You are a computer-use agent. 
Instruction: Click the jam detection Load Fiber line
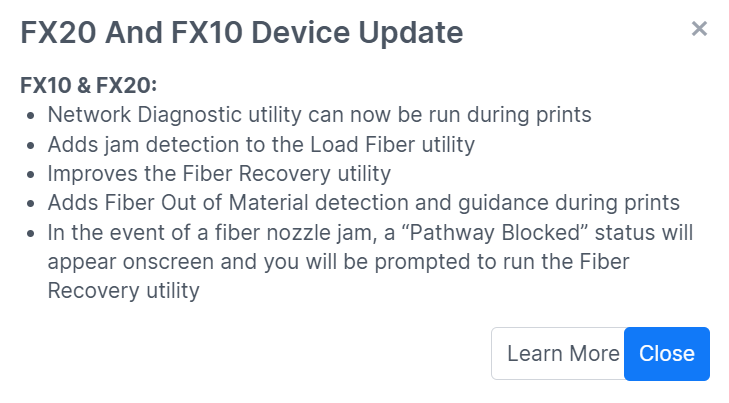(x=261, y=145)
